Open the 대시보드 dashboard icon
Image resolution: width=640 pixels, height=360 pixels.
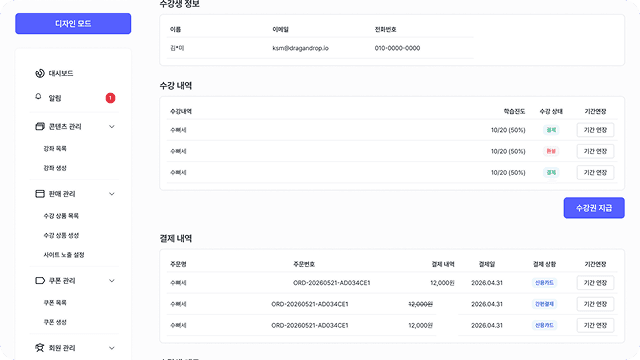pyautogui.click(x=40, y=73)
